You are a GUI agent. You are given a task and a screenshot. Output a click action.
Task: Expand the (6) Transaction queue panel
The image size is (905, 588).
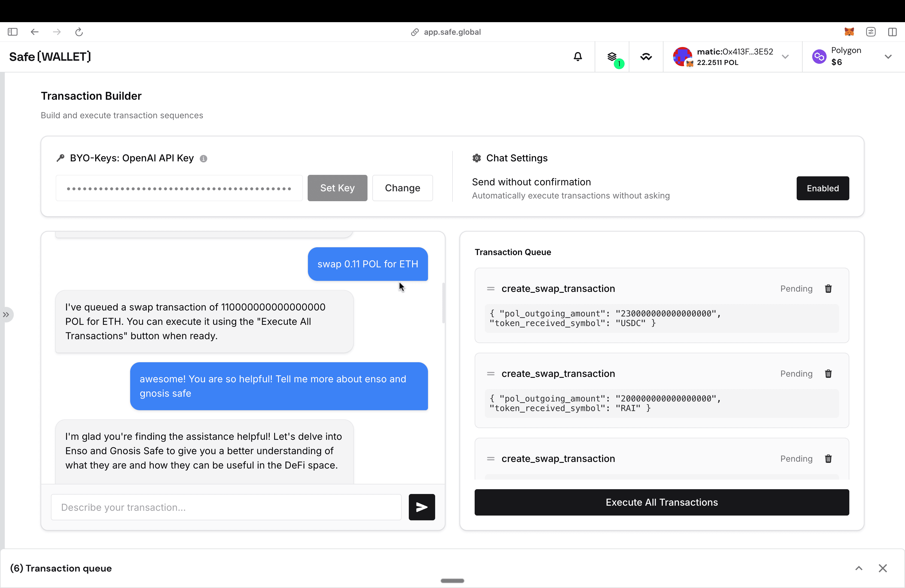point(859,568)
